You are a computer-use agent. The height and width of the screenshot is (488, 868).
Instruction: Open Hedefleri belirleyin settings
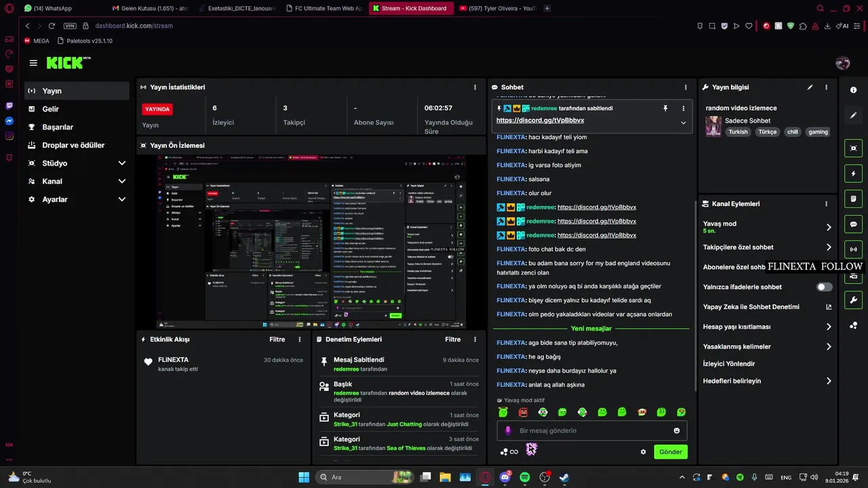[768, 381]
